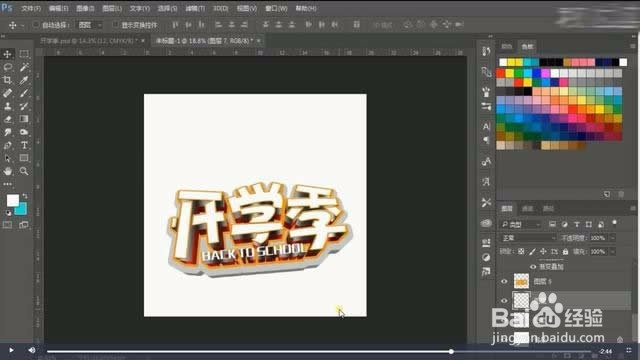
Task: Select the Pen tool
Action: coord(7,145)
